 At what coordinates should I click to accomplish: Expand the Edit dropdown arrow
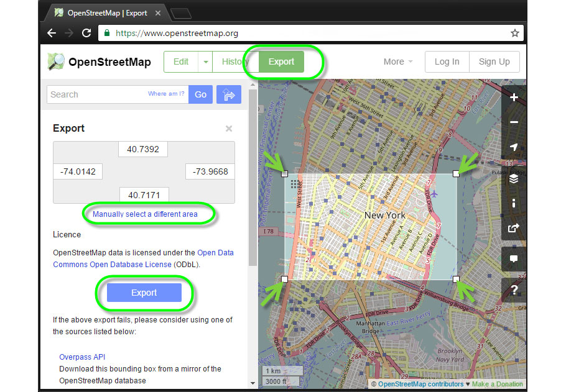(x=205, y=62)
